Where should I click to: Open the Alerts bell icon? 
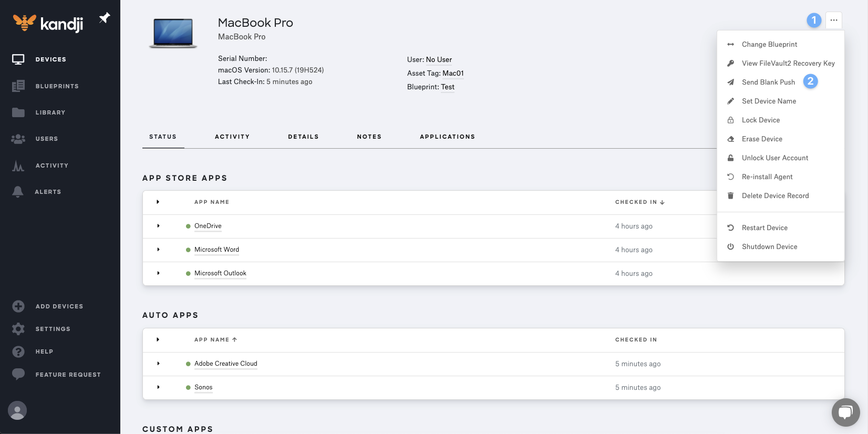coord(18,192)
